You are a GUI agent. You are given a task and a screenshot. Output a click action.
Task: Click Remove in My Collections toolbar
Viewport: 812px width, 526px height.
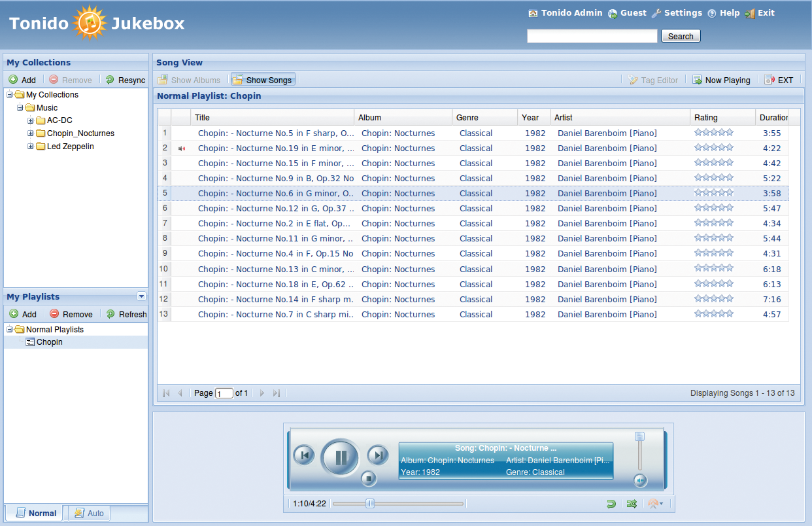point(71,80)
